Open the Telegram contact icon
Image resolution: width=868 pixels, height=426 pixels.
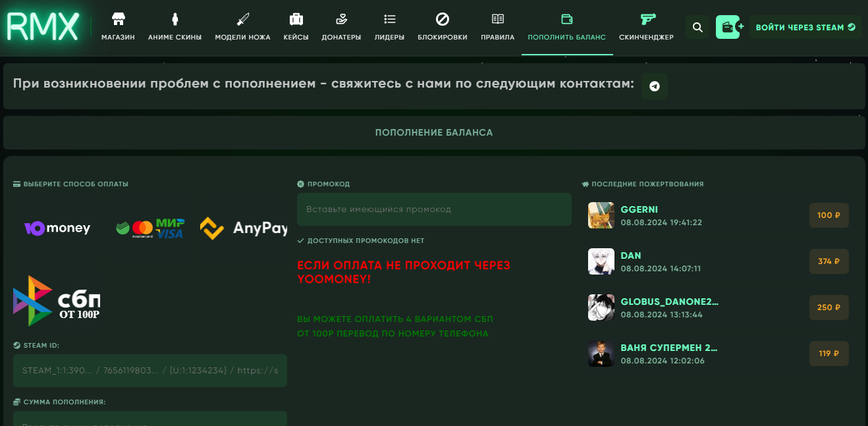click(654, 86)
